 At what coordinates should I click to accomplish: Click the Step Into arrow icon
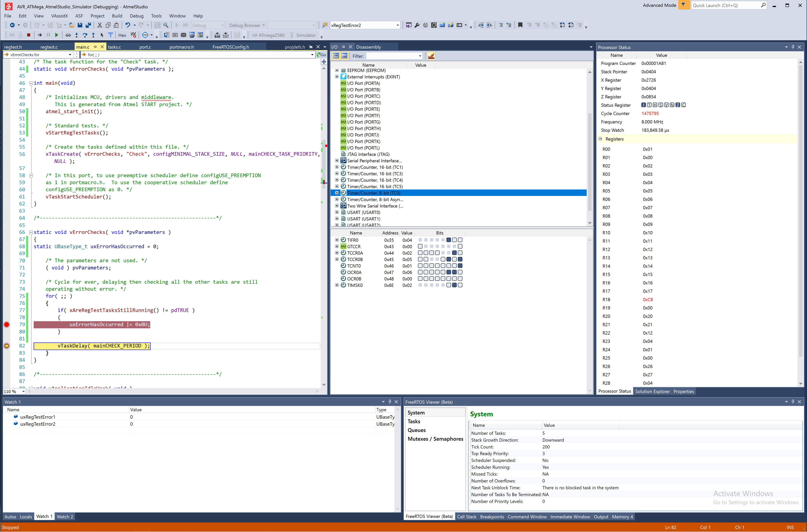pos(76,35)
